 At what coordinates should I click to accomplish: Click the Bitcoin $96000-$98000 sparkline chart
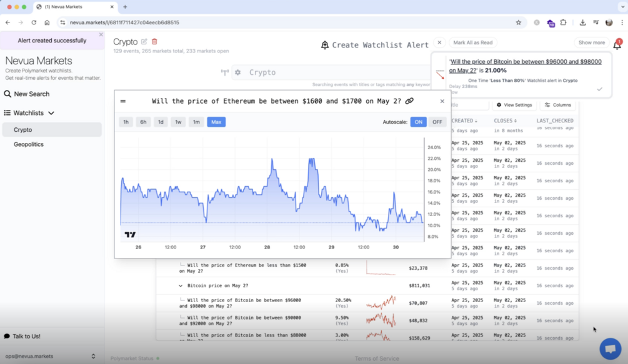pyautogui.click(x=381, y=303)
